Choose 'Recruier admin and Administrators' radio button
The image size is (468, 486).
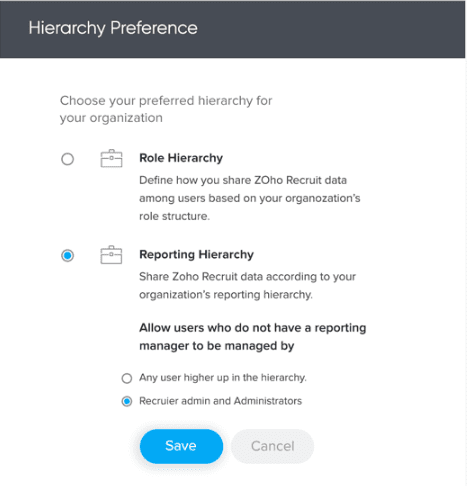pos(127,401)
